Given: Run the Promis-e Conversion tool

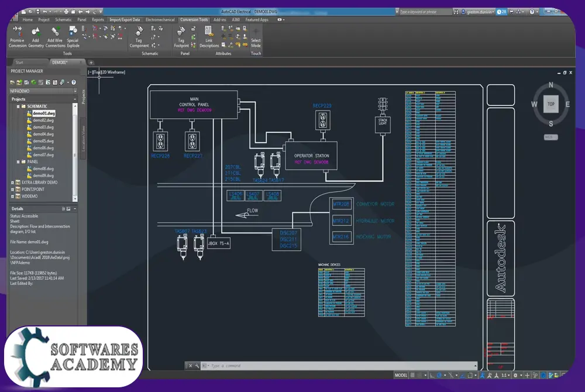Looking at the screenshot, I should [x=17, y=36].
